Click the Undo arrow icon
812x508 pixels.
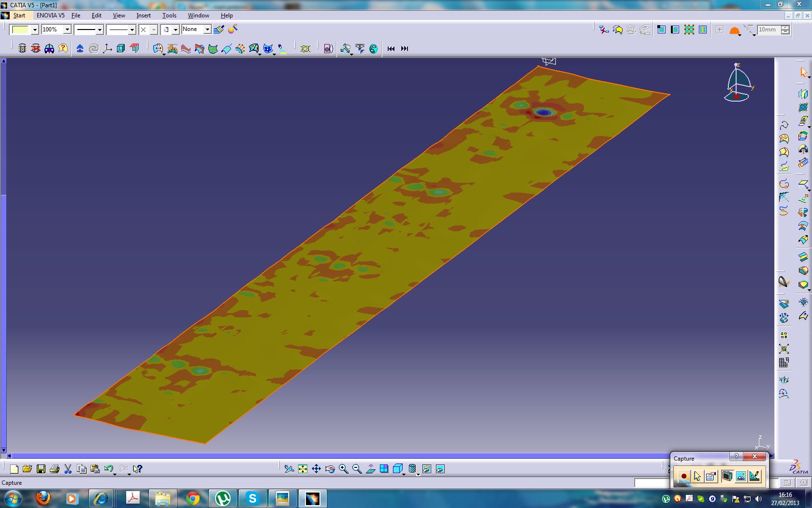(x=108, y=469)
